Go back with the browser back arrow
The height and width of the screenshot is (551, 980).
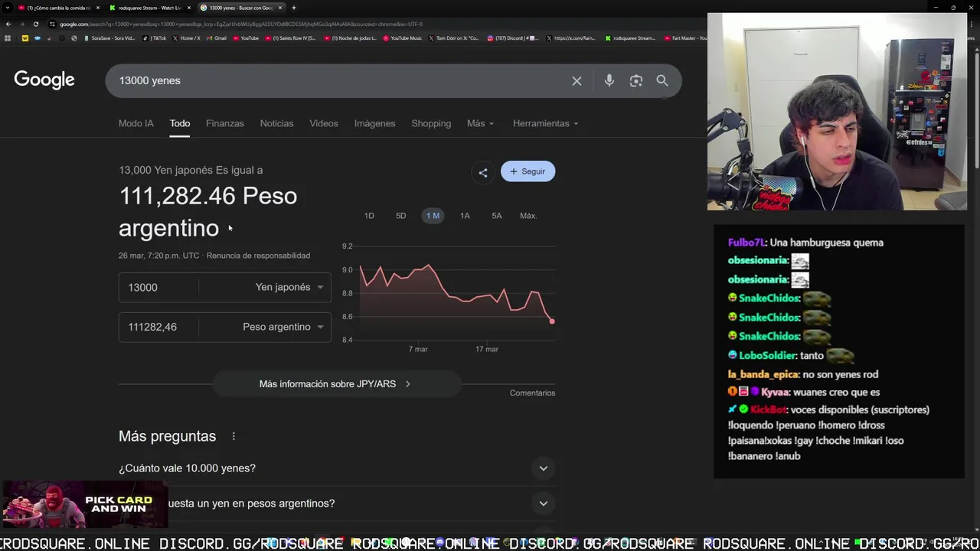point(8,24)
